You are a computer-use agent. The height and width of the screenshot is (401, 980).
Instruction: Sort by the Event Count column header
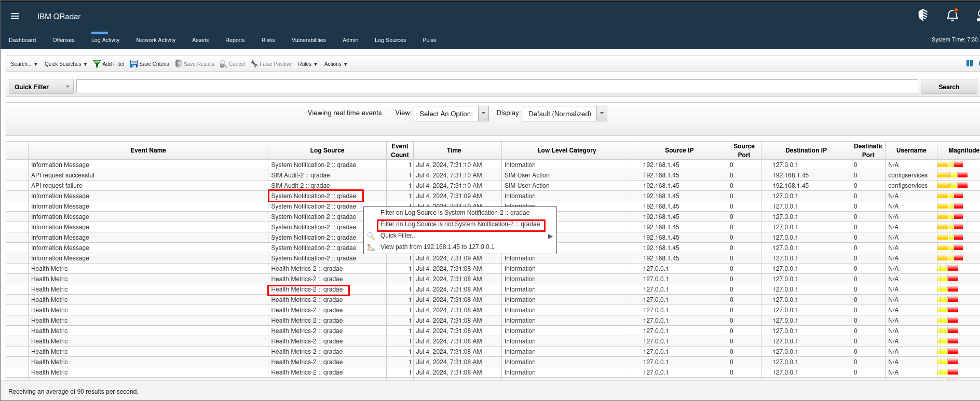[400, 150]
